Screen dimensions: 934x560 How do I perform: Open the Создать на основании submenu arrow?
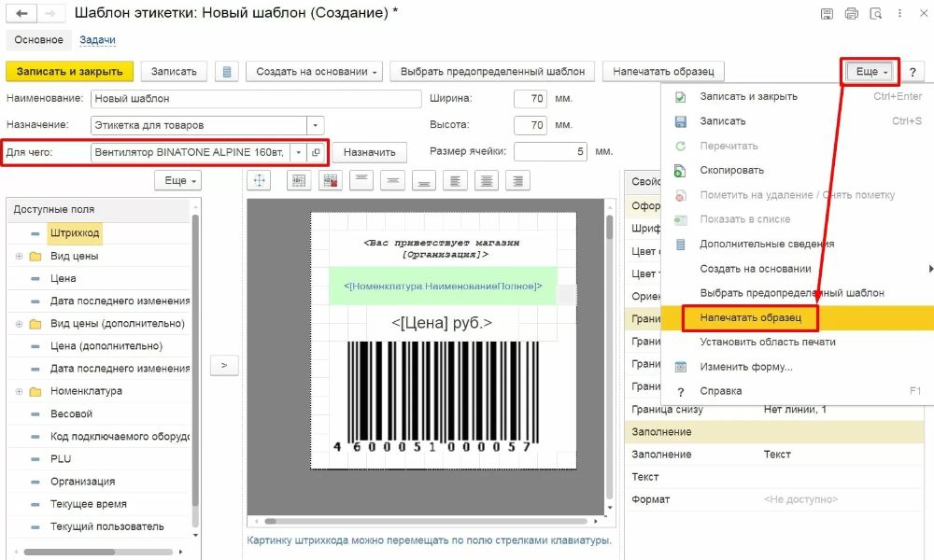pos(930,269)
